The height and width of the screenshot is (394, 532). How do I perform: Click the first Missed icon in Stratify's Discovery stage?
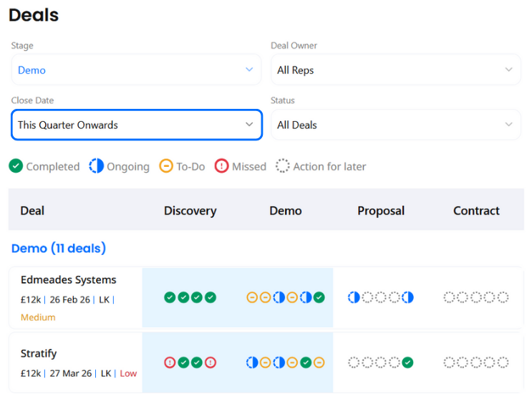pyautogui.click(x=170, y=362)
